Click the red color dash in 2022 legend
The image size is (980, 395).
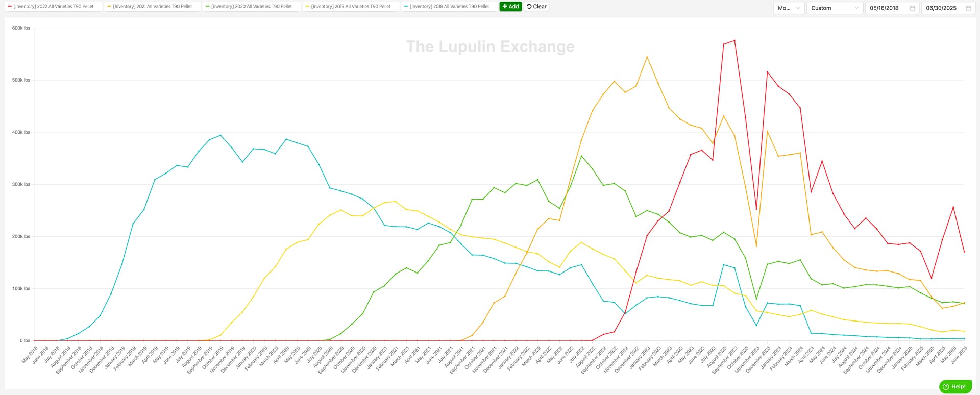pos(10,7)
